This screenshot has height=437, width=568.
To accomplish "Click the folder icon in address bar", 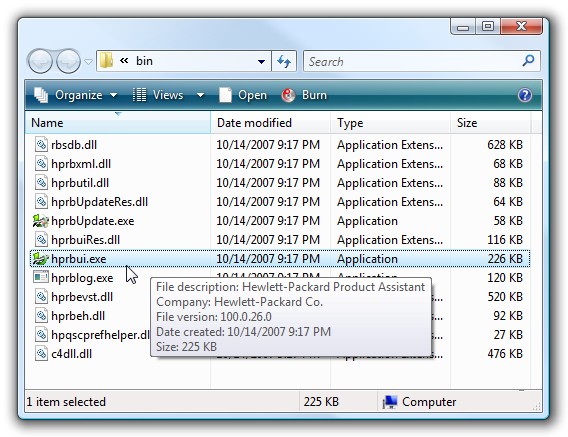I will [106, 61].
